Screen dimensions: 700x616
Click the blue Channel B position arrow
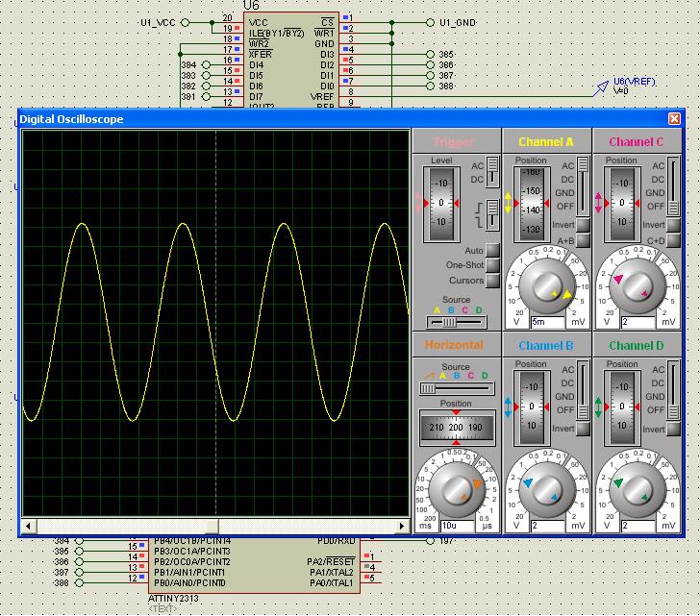(508, 407)
